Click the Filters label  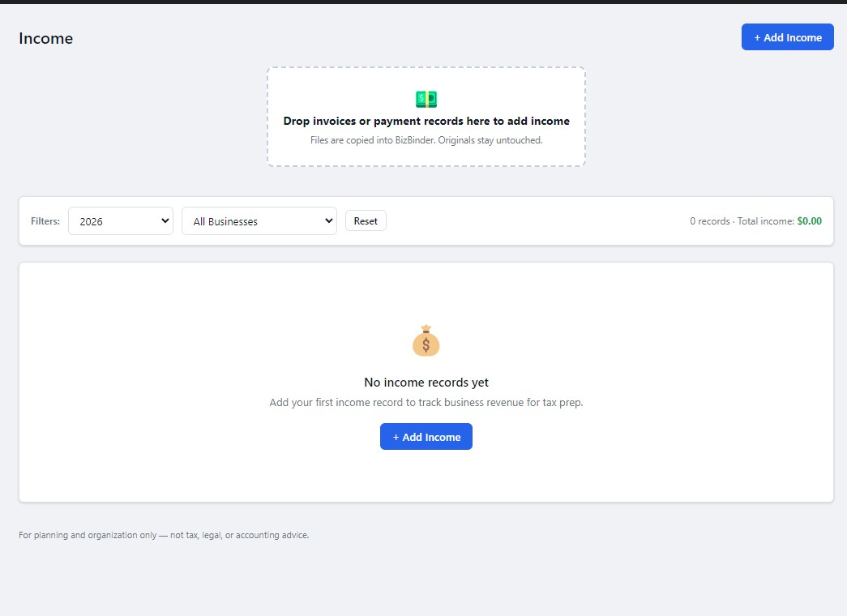[x=45, y=221]
